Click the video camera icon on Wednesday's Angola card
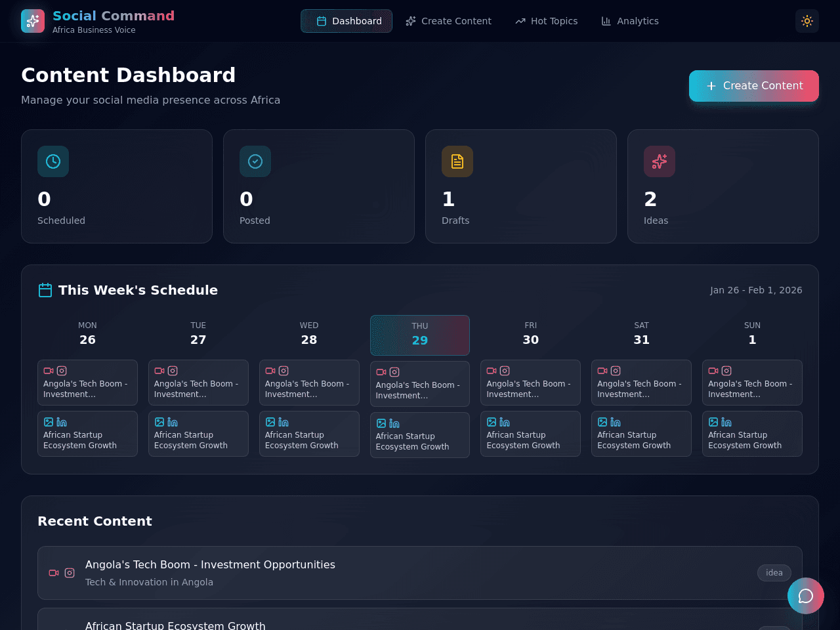 pos(270,371)
